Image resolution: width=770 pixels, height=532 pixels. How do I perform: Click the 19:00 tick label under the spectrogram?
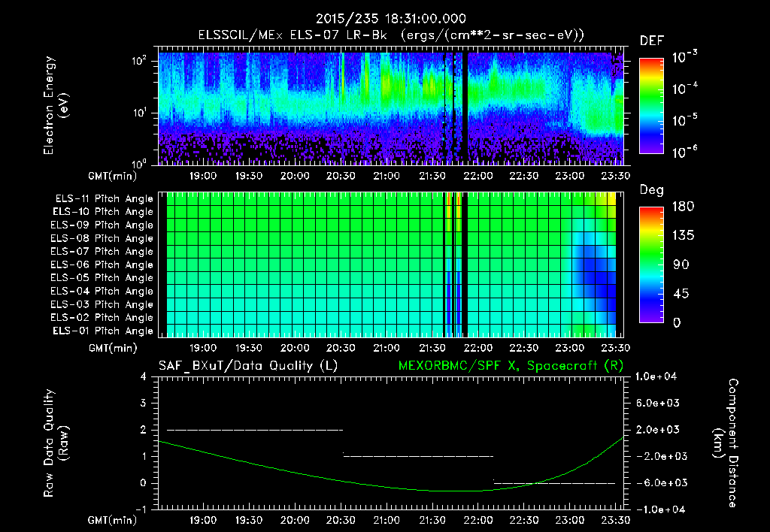tap(203, 176)
